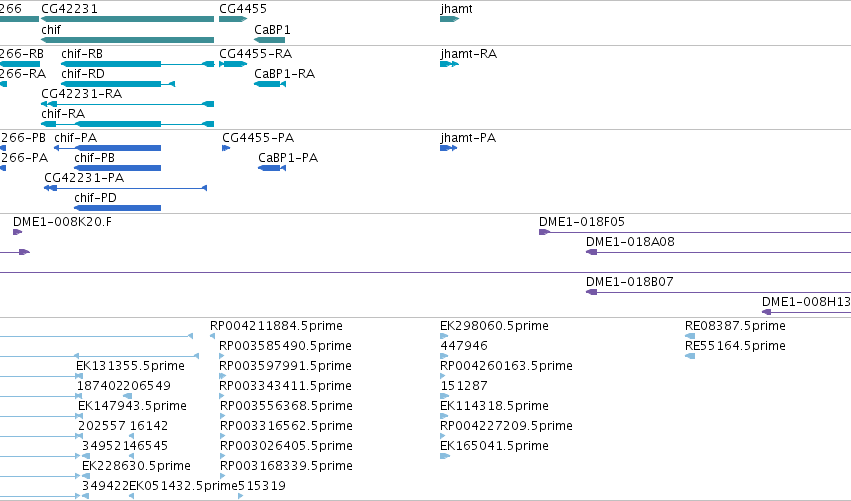Select the CG42231 gene bar
This screenshot has width=851, height=501.
[128, 19]
